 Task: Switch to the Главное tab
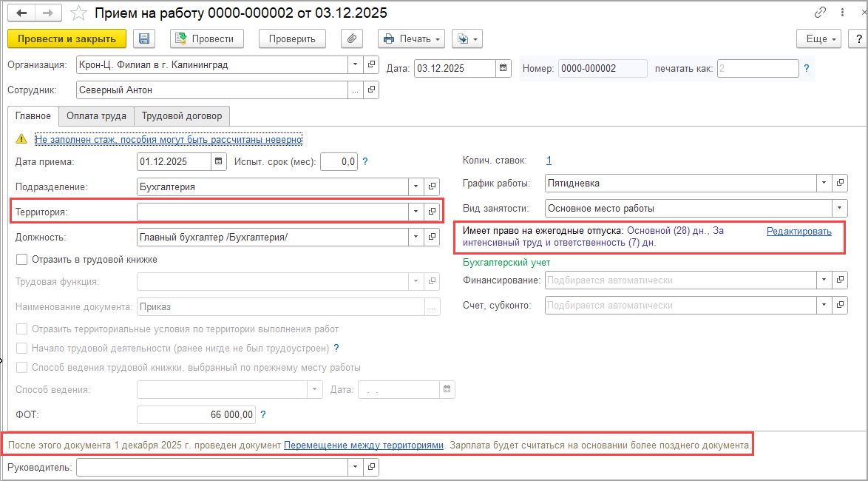click(x=33, y=116)
